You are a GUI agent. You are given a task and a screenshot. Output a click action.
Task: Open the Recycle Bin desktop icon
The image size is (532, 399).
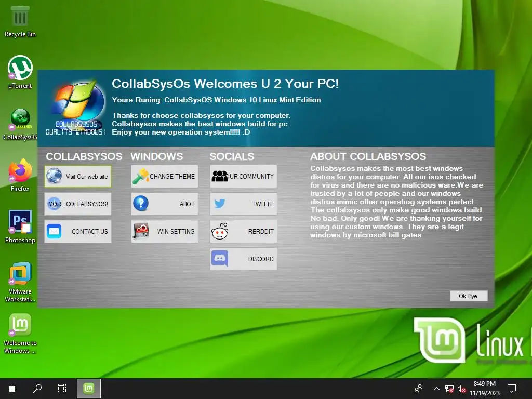coord(20,21)
